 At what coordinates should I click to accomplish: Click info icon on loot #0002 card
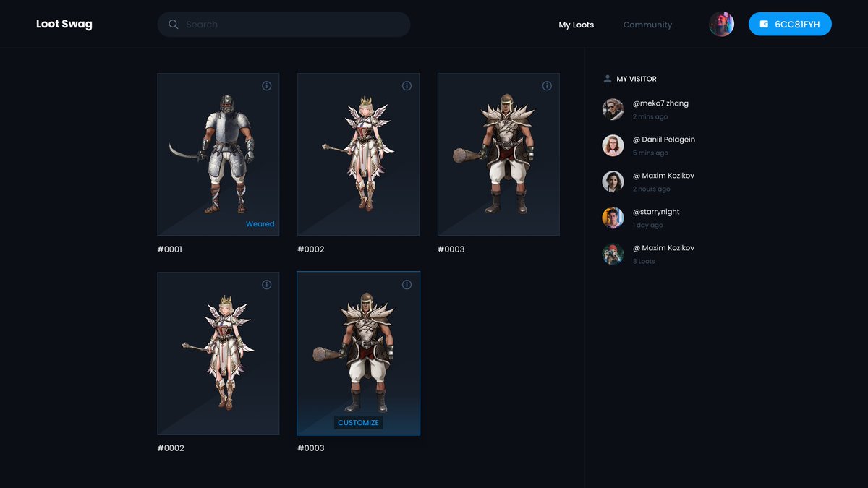click(407, 85)
